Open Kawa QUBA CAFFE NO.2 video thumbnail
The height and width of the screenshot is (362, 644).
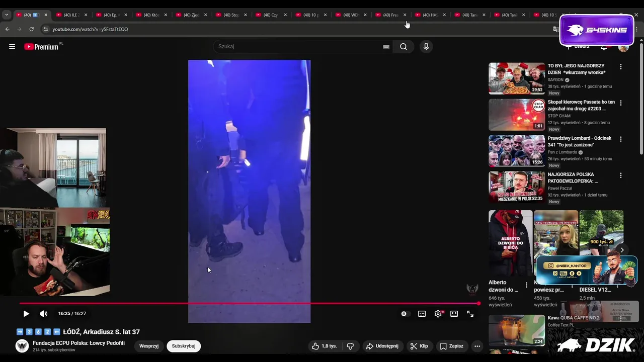[x=517, y=330]
